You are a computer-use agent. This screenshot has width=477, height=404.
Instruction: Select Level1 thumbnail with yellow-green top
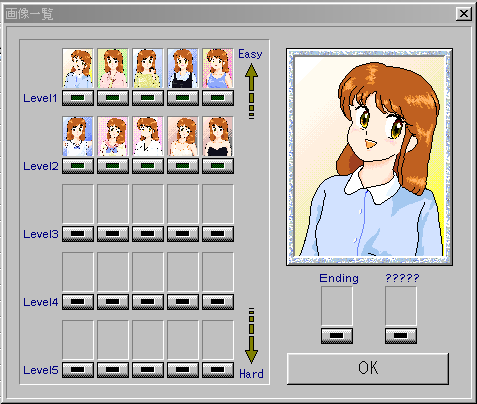click(x=148, y=68)
